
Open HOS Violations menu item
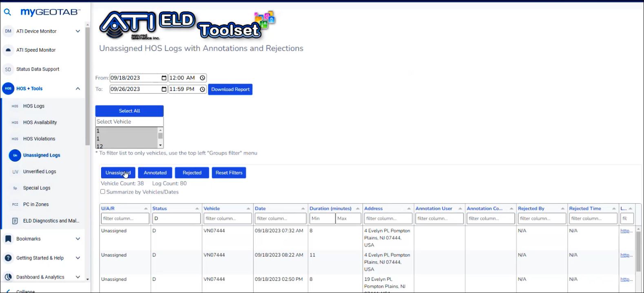click(x=39, y=139)
